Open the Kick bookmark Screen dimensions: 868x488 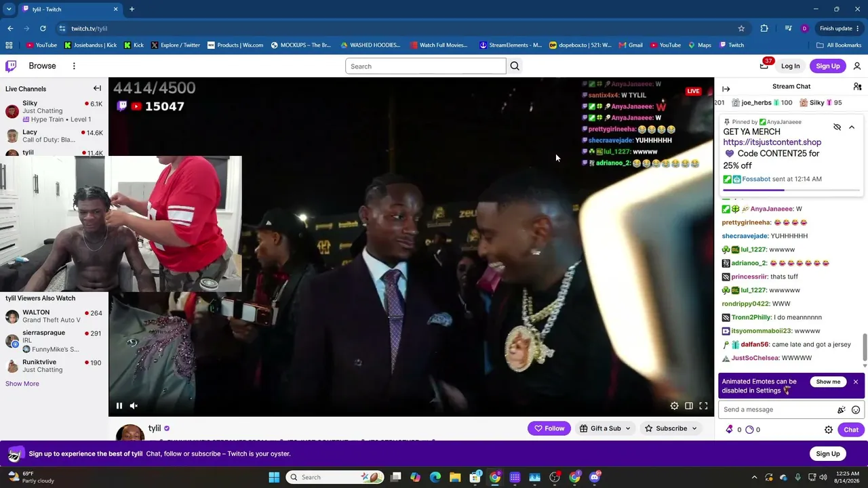(x=134, y=45)
